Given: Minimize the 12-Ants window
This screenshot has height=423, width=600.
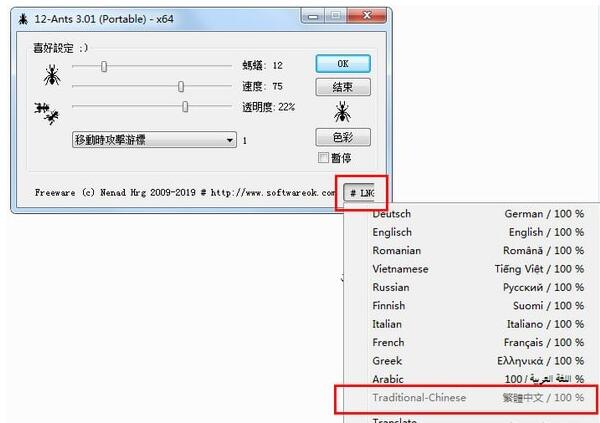Looking at the screenshot, I should [313, 16].
